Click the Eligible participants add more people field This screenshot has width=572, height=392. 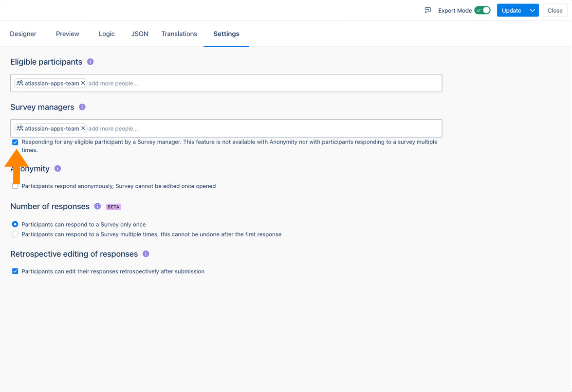(263, 83)
